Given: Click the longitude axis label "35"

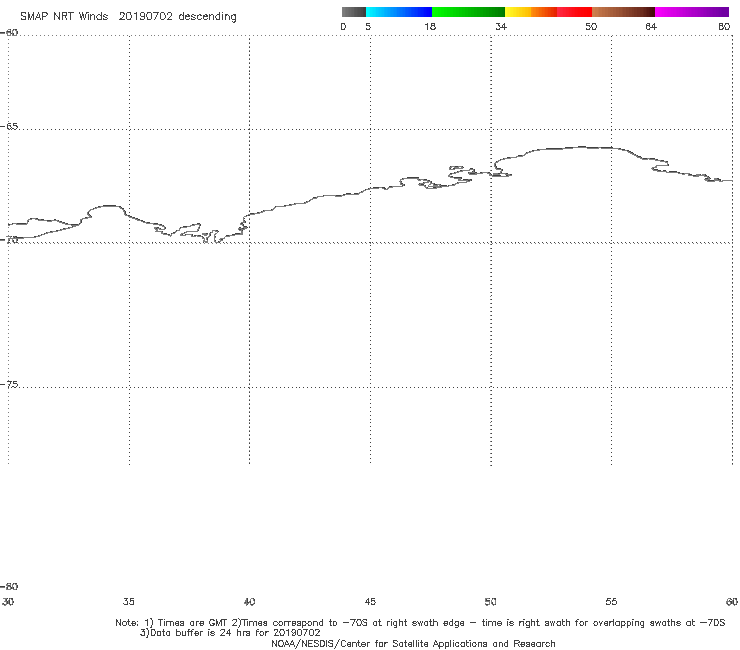Looking at the screenshot, I should [x=129, y=601].
